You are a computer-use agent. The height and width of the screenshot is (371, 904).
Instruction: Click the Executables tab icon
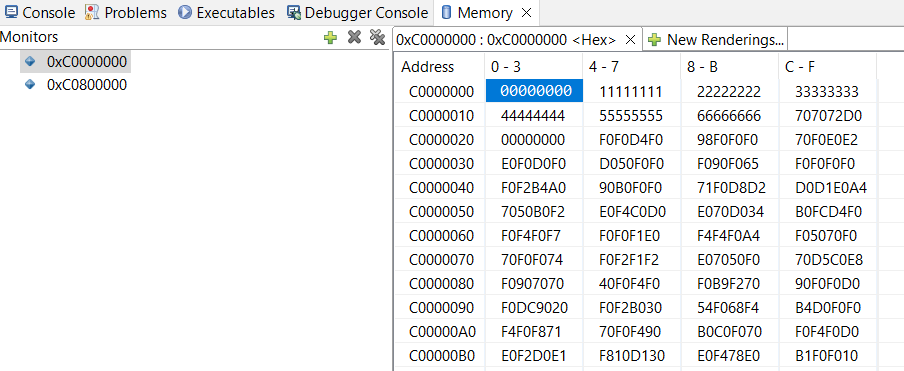(x=184, y=12)
